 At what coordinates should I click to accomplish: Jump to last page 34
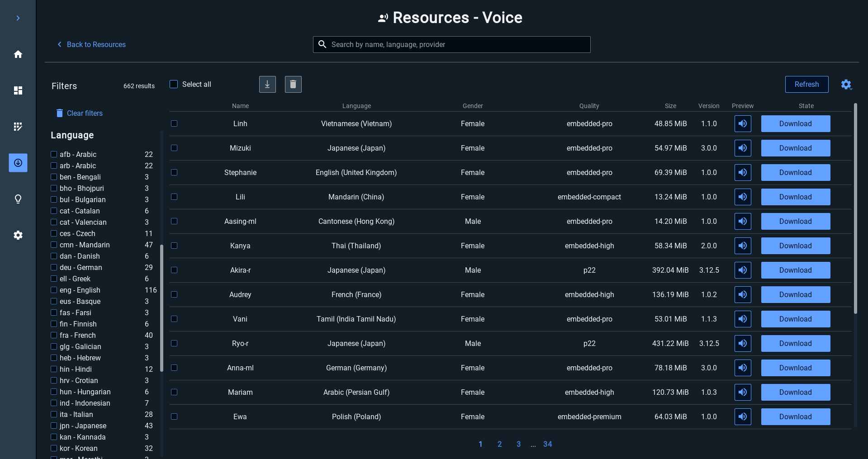click(547, 444)
